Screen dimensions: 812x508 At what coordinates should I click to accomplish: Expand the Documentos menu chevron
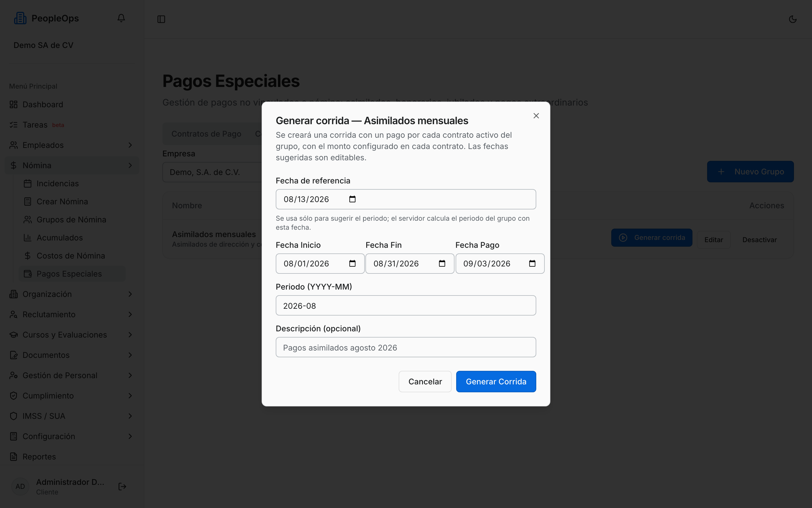130,355
